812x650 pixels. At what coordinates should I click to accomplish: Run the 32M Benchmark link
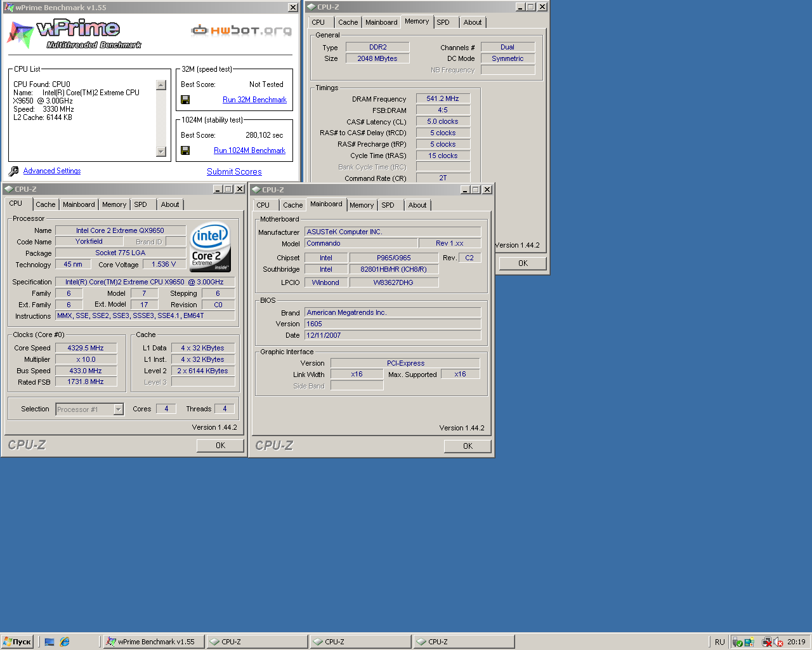pos(254,100)
